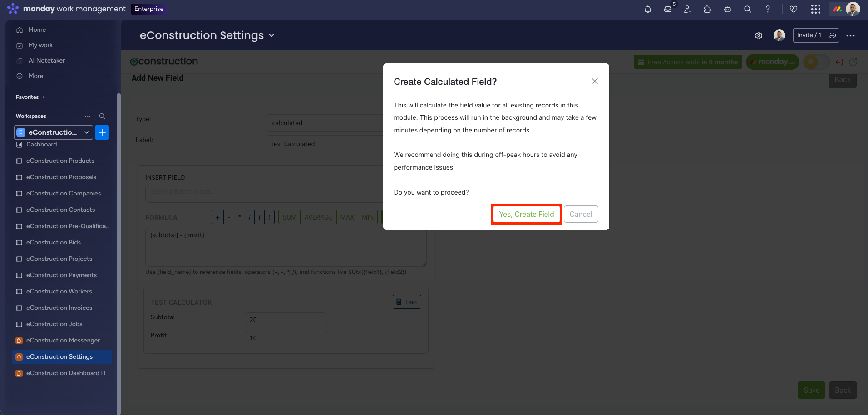Image resolution: width=868 pixels, height=415 pixels.
Task: Close the Create Calculated Field dialog
Action: (594, 81)
